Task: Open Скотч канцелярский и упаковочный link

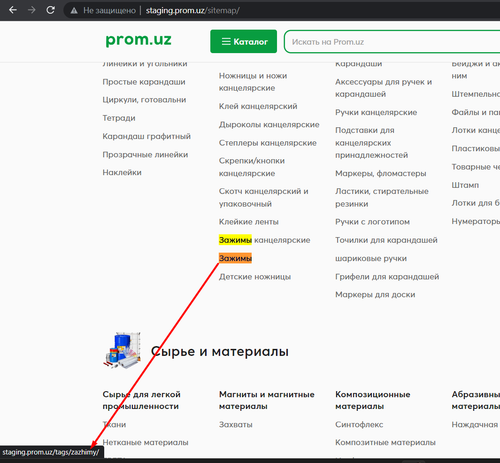Action: 263,198
